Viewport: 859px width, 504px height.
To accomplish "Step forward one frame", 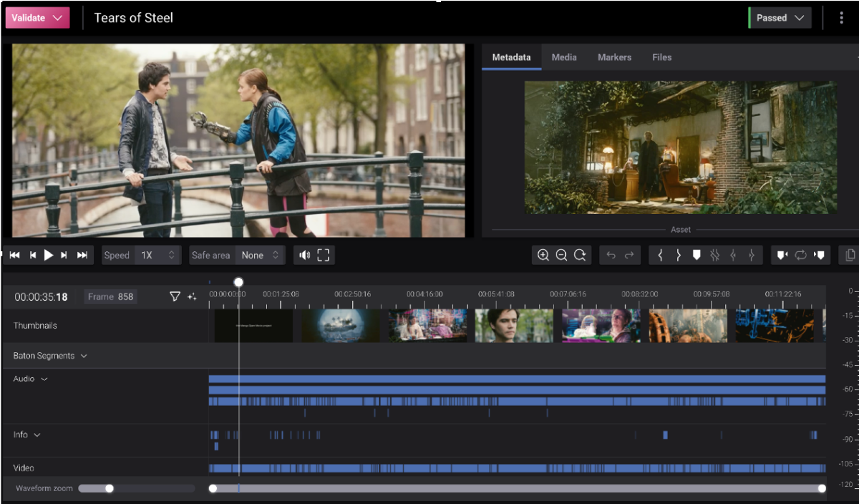I will tap(64, 256).
